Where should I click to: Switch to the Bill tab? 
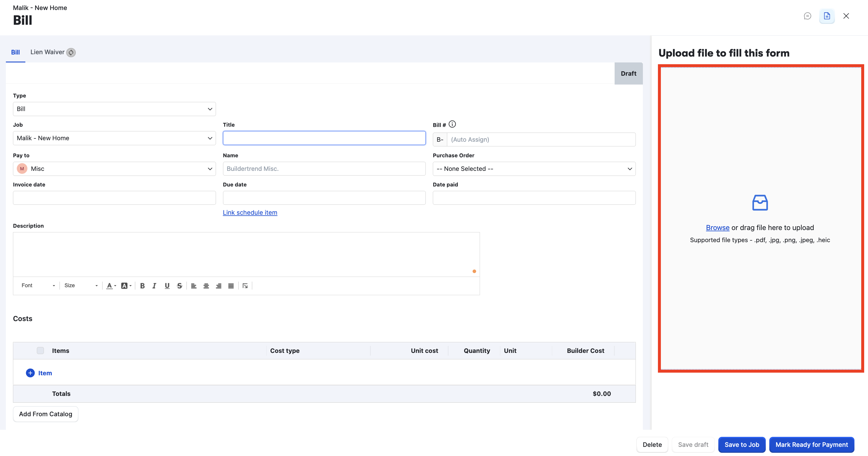coord(15,52)
